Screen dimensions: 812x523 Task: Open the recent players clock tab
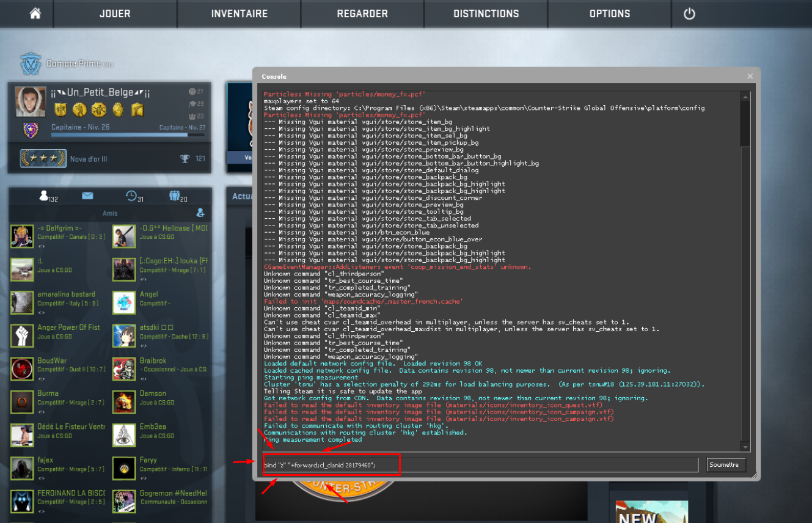click(134, 196)
